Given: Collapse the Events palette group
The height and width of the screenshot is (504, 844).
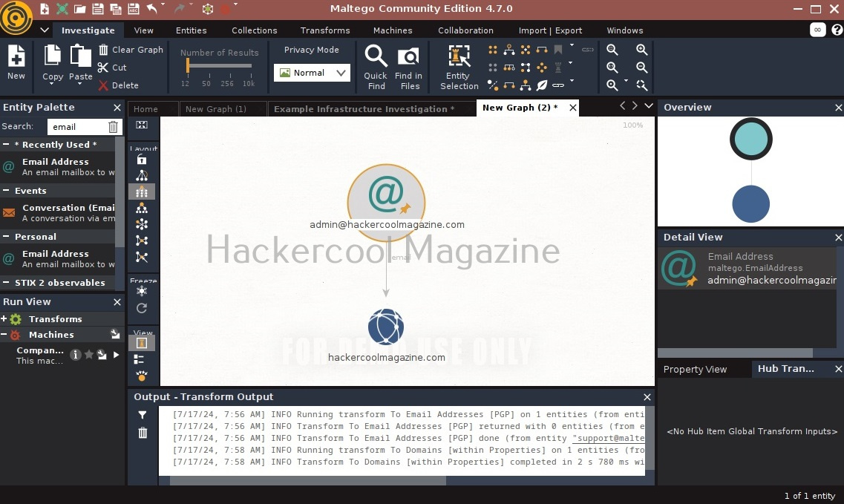Looking at the screenshot, I should (x=6, y=191).
